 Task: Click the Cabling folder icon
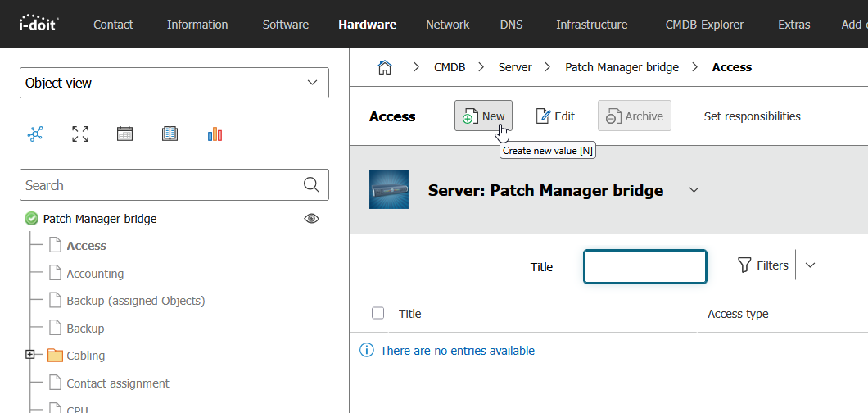click(x=56, y=356)
